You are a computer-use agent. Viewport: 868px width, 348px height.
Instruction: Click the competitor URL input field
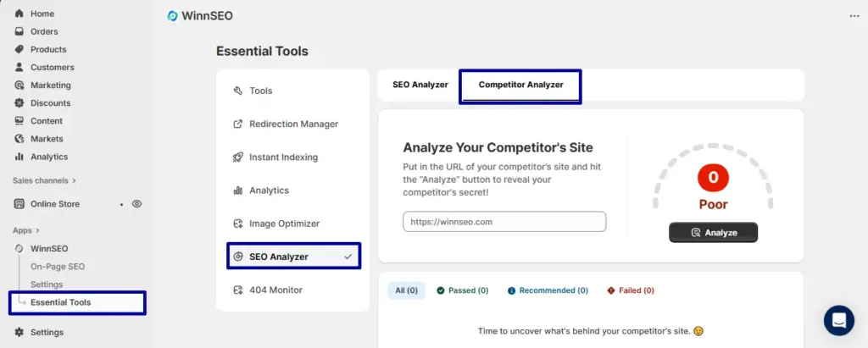tap(504, 222)
